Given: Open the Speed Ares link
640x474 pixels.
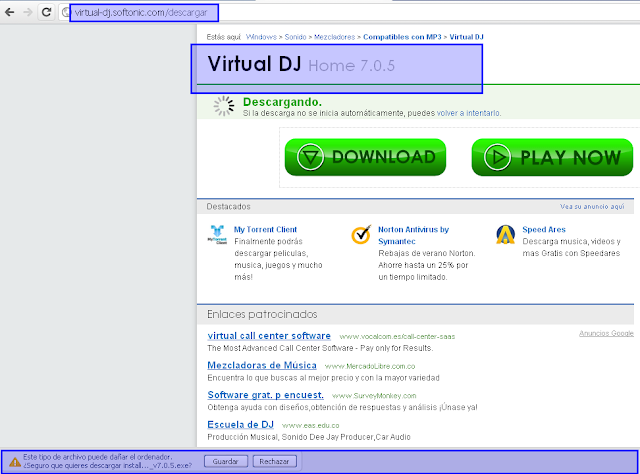Looking at the screenshot, I should (x=544, y=229).
